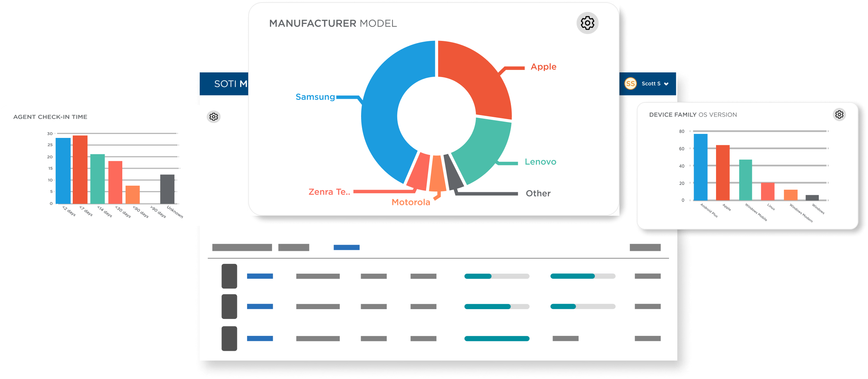
Task: Click the Motorola donut label
Action: (x=411, y=202)
